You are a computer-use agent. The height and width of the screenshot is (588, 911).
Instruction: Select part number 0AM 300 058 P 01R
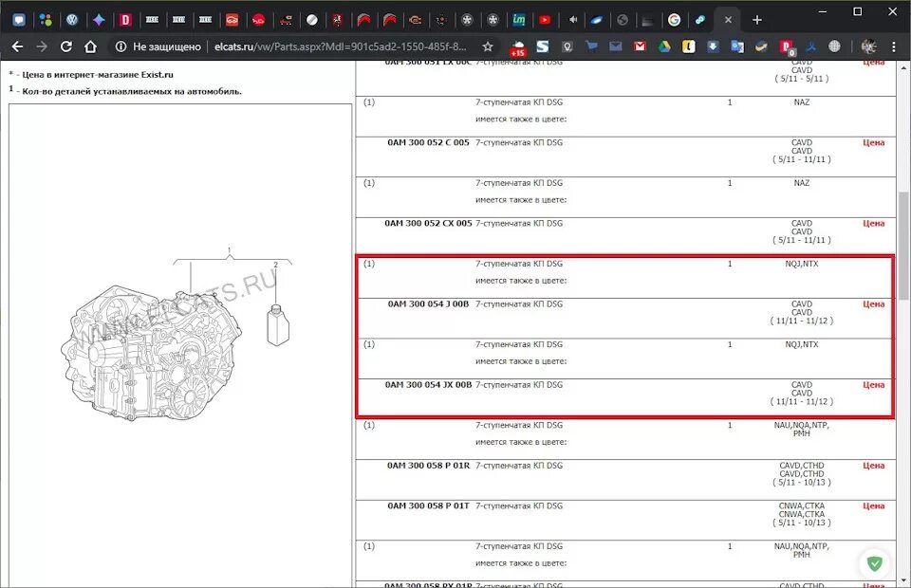pyautogui.click(x=428, y=465)
